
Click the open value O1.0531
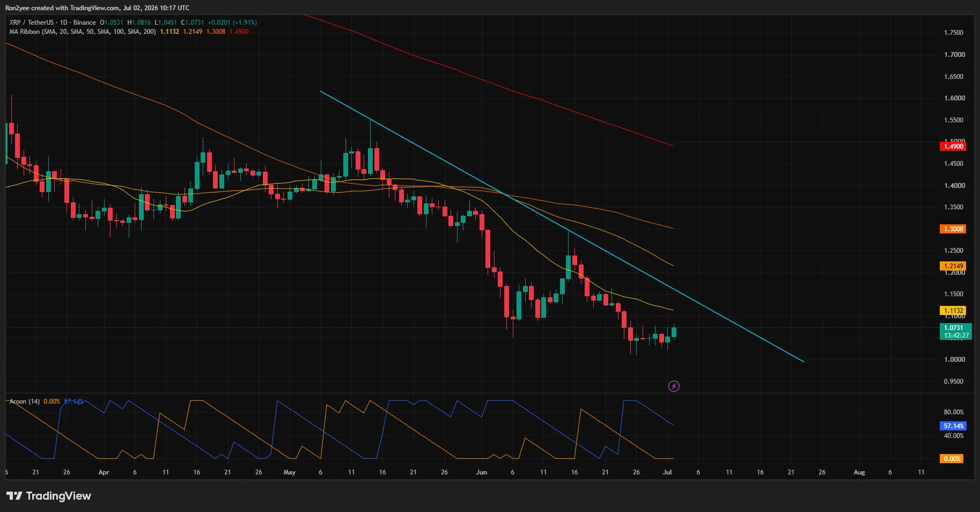(112, 23)
